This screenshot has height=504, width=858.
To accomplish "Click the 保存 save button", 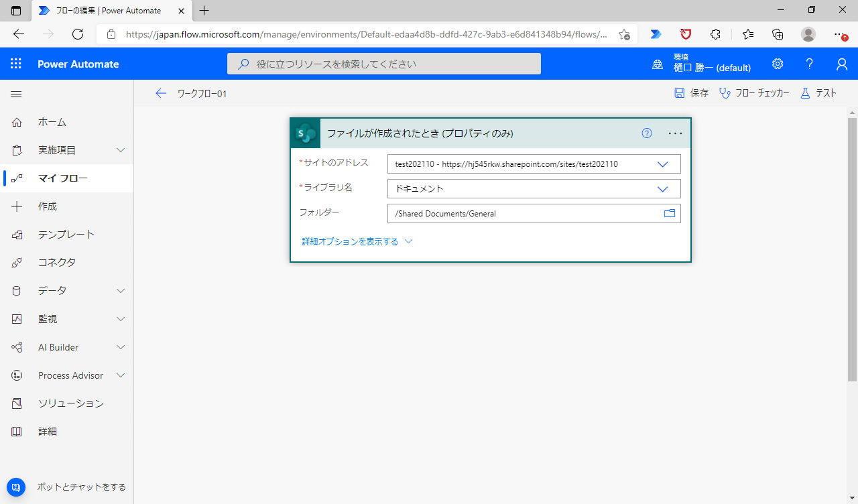I will (691, 93).
